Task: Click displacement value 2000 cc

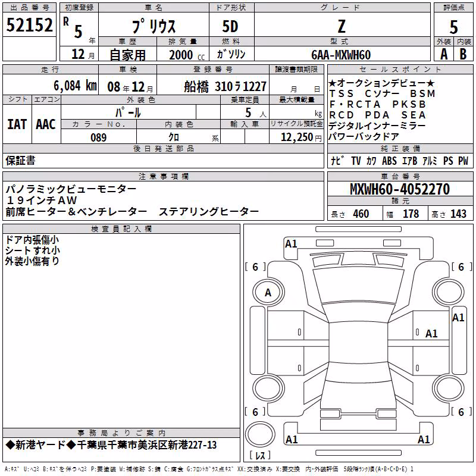Action: [x=187, y=55]
